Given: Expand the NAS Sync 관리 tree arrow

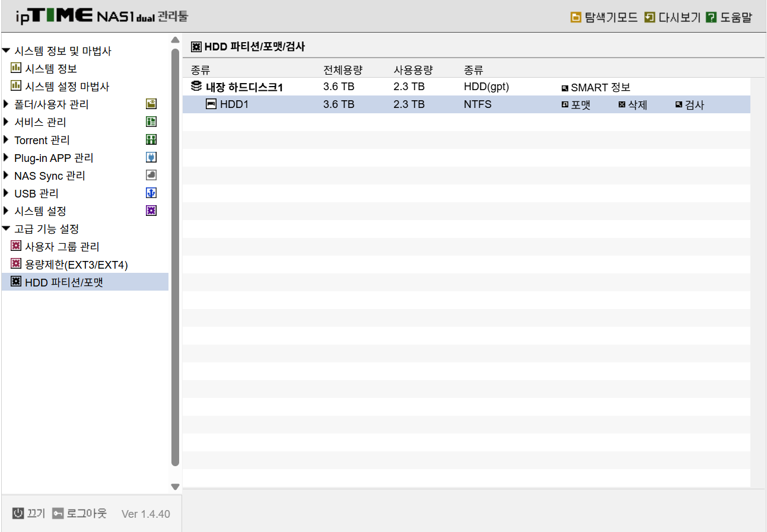Looking at the screenshot, I should pos(6,176).
